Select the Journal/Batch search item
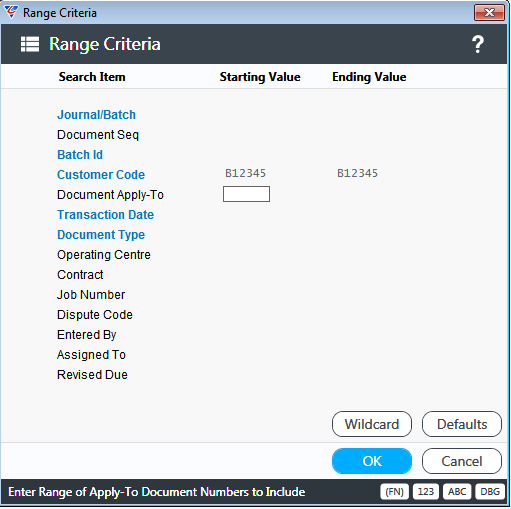 pos(96,115)
